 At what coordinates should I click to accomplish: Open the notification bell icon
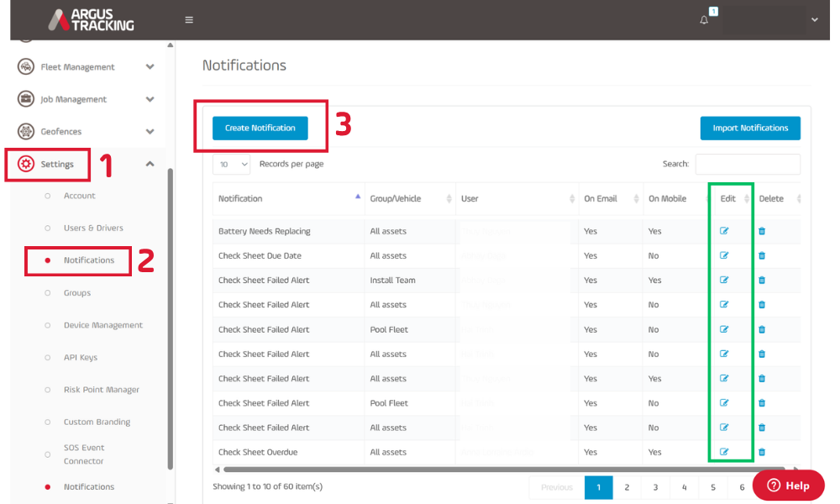[704, 20]
